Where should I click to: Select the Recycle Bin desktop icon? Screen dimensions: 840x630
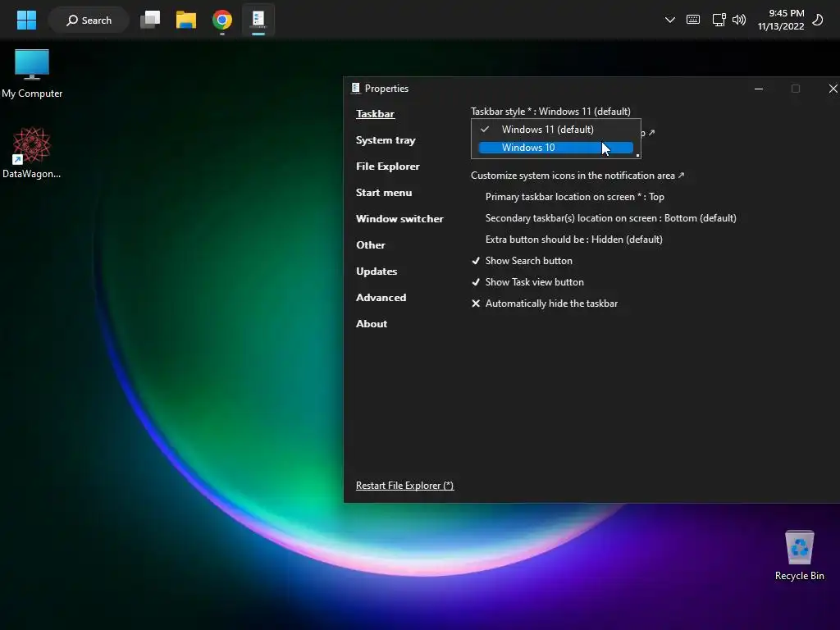point(799,555)
